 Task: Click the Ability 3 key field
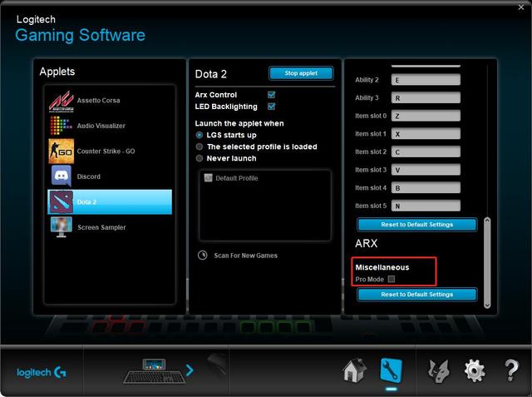tap(426, 98)
